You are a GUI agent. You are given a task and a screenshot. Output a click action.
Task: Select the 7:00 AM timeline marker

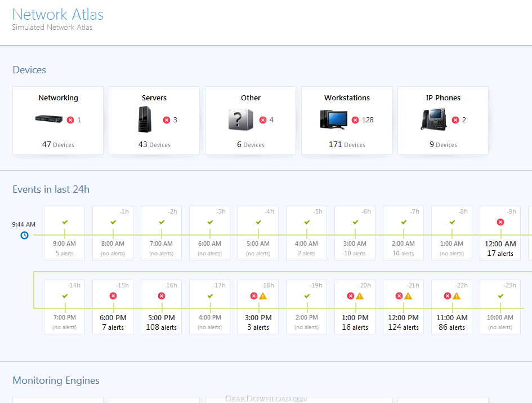pos(161,233)
